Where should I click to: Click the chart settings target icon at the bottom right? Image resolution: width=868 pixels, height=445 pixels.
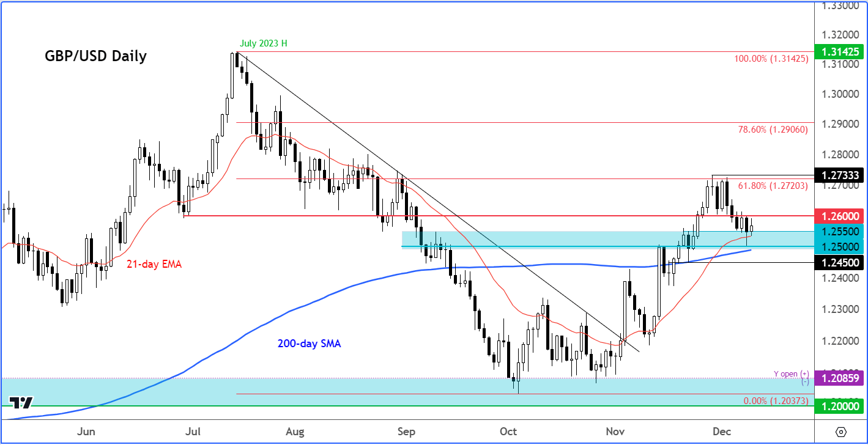tap(840, 432)
